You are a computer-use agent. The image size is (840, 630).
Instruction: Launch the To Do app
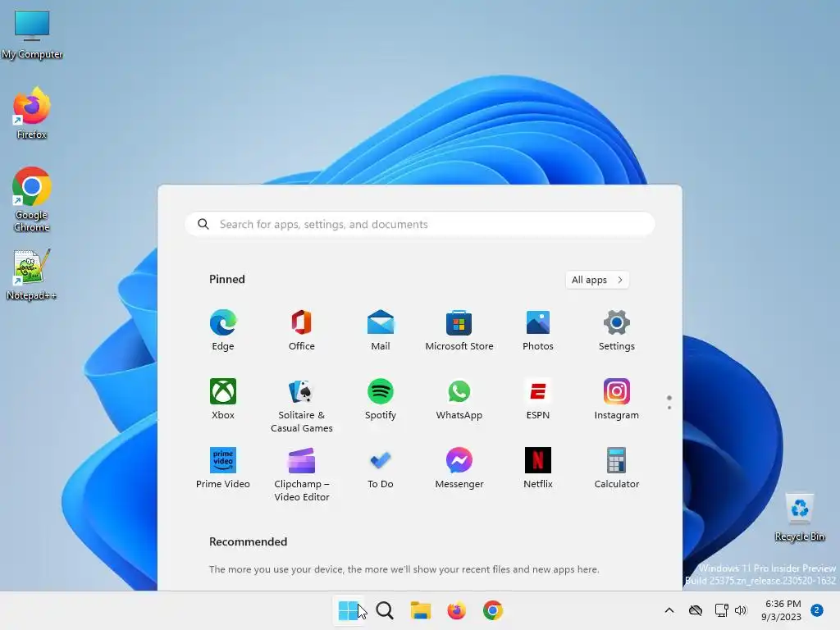[x=381, y=467]
